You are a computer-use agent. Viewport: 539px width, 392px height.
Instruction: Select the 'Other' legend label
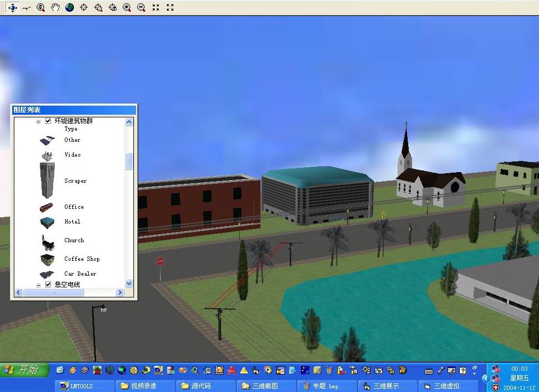72,140
